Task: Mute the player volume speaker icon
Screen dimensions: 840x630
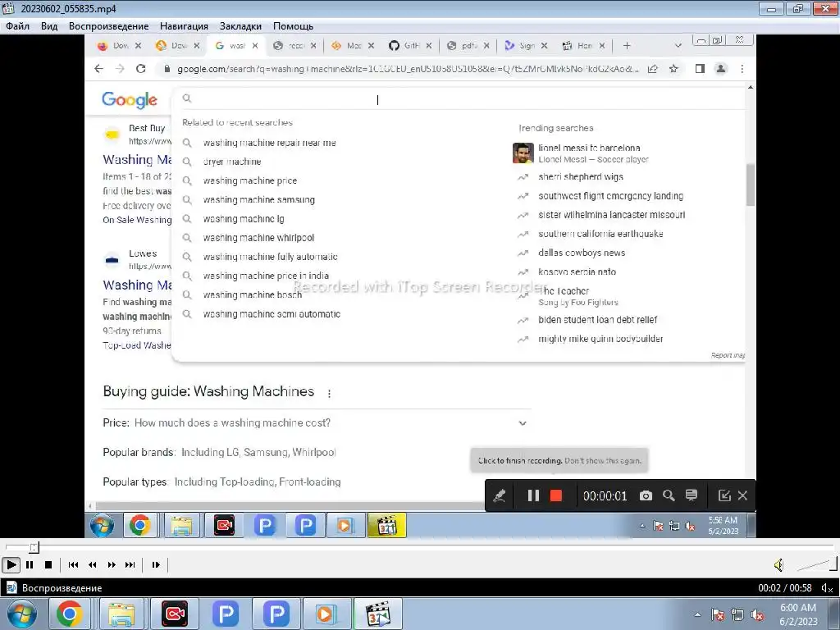Action: coord(779,564)
